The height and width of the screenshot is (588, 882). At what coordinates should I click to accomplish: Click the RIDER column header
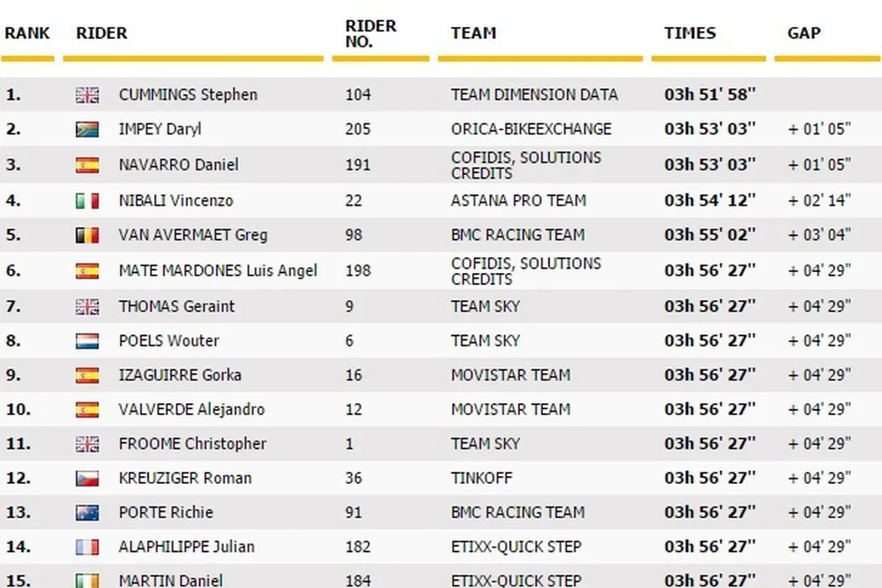102,34
